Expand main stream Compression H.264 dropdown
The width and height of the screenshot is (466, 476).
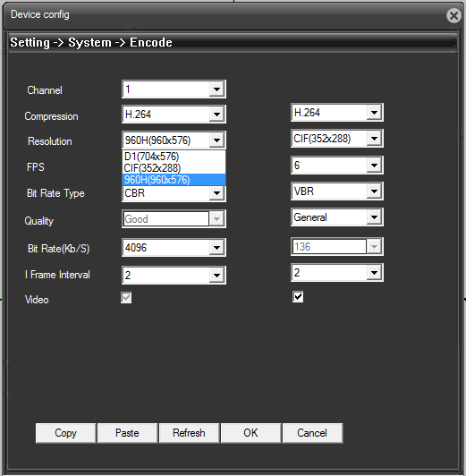pos(174,115)
